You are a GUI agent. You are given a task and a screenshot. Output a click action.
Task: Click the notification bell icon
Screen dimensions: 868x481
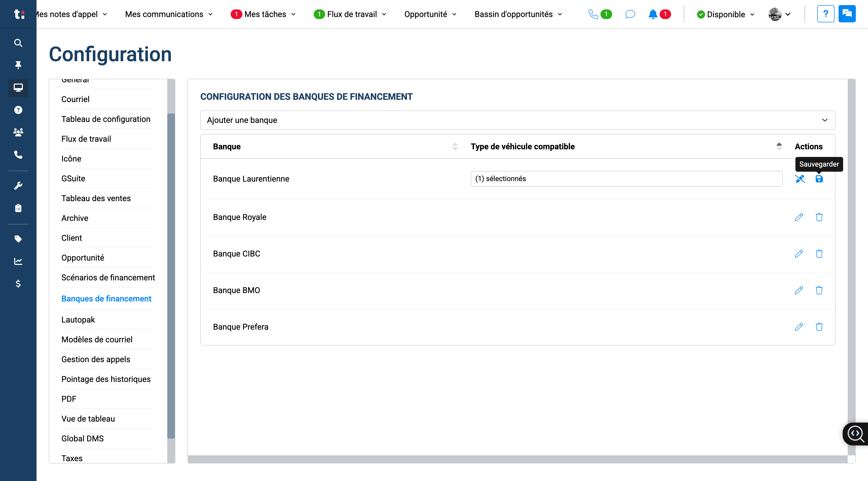coord(653,14)
